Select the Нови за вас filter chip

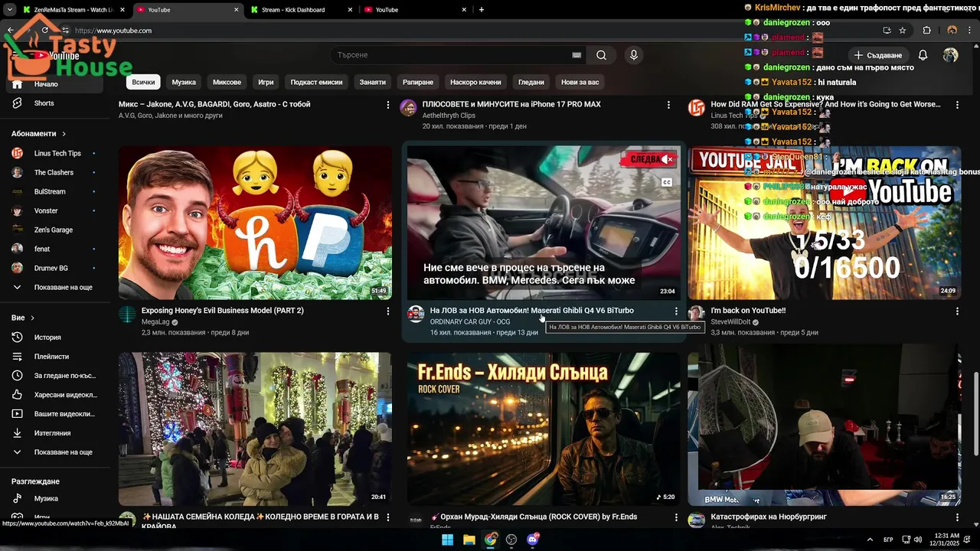pyautogui.click(x=580, y=82)
